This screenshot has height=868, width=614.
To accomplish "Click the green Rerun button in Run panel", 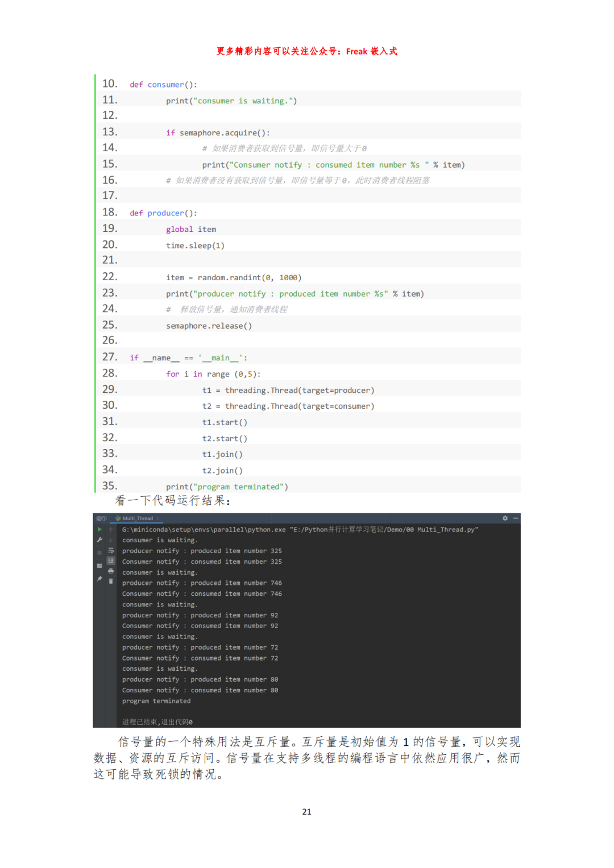I will (x=99, y=529).
